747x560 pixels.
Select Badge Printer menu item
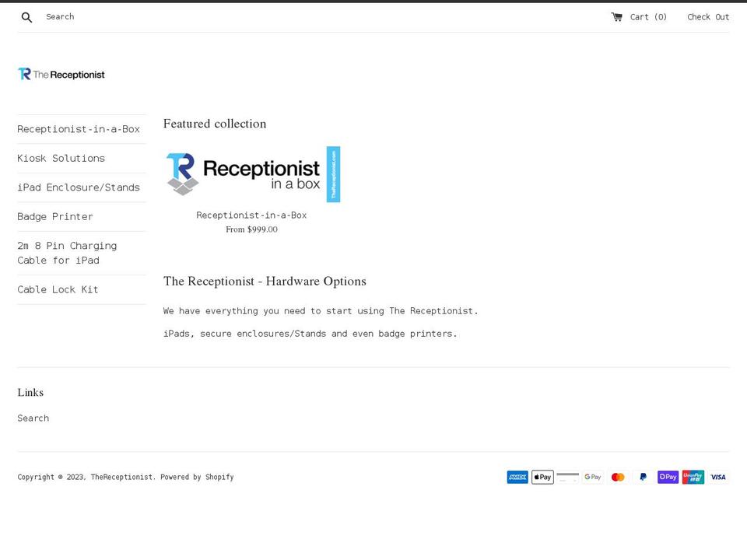tap(55, 217)
